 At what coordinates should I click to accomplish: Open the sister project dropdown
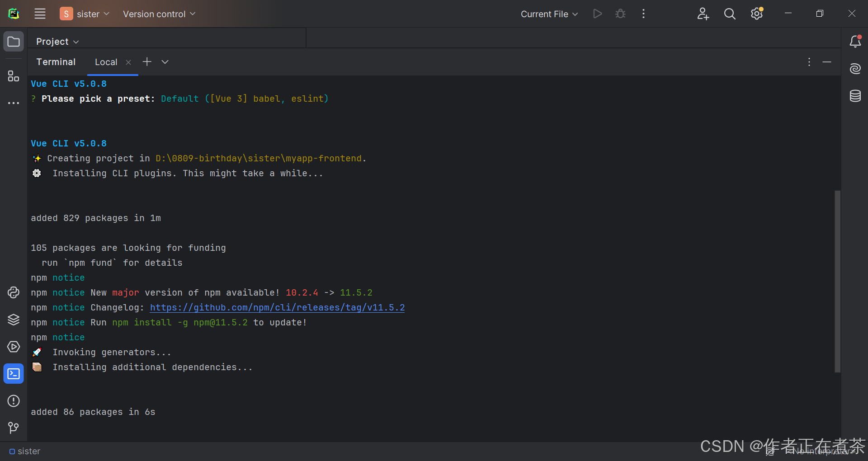(85, 14)
